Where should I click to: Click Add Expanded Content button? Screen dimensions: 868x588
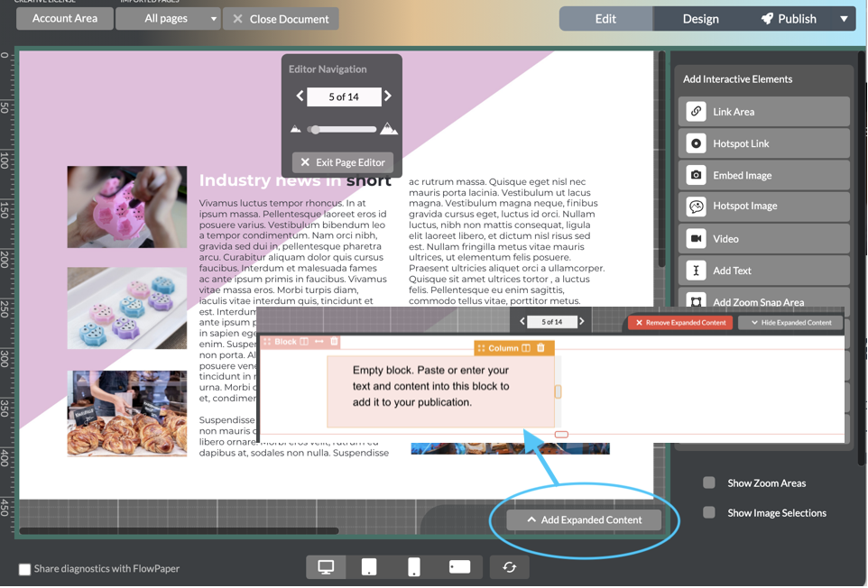point(584,520)
